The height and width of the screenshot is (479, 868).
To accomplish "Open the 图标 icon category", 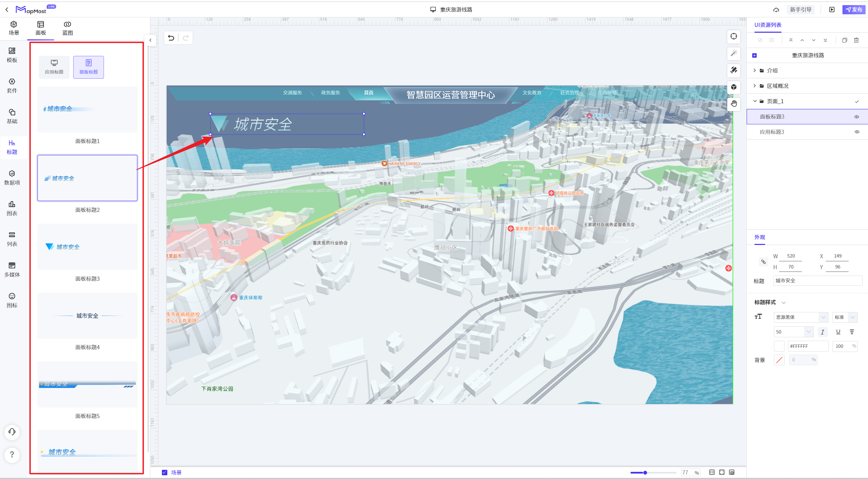I will click(x=12, y=300).
